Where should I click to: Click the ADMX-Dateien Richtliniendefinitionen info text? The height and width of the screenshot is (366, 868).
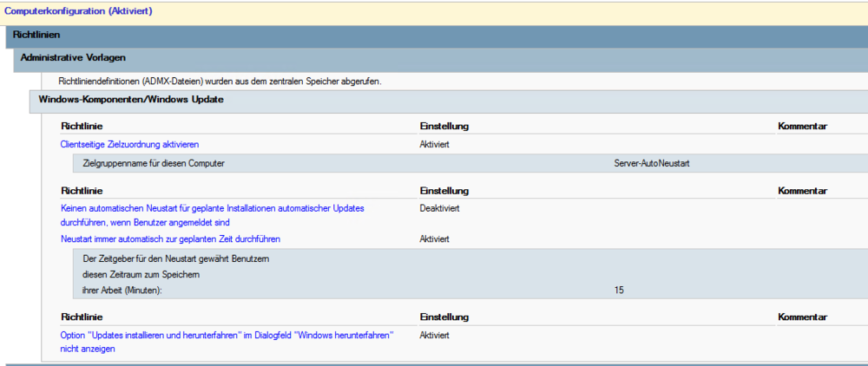click(220, 81)
